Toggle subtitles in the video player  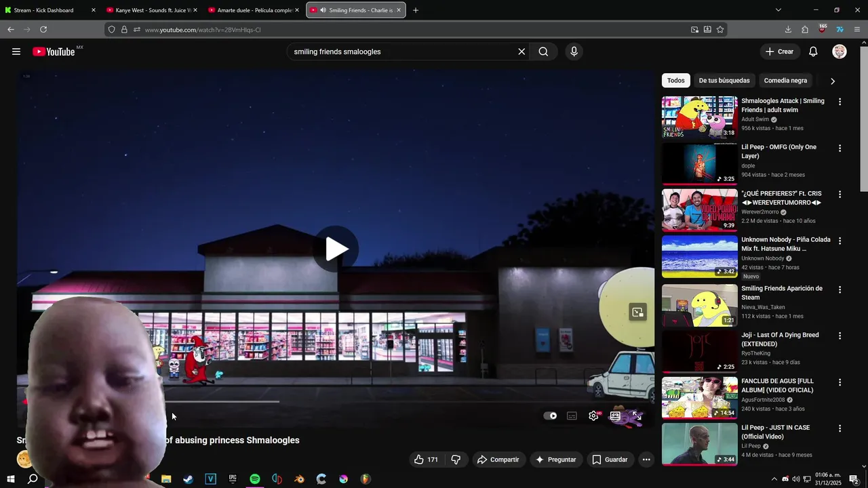tap(572, 416)
